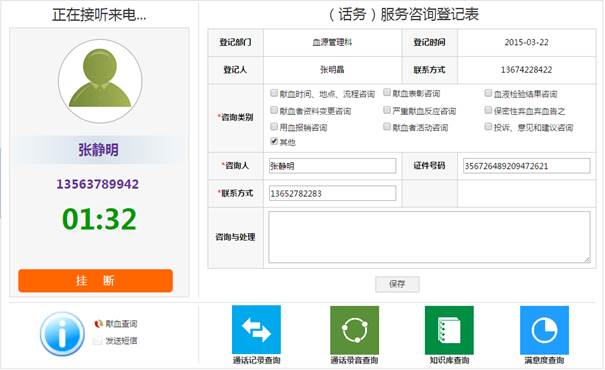Image resolution: width=605 pixels, height=370 pixels.
Task: Focus the 咨询人 field containing 张静明
Action: tap(332, 166)
